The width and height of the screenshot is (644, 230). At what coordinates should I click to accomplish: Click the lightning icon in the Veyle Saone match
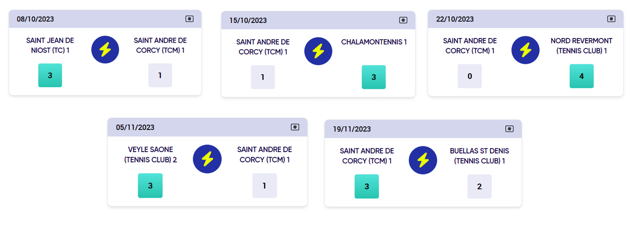pyautogui.click(x=207, y=159)
